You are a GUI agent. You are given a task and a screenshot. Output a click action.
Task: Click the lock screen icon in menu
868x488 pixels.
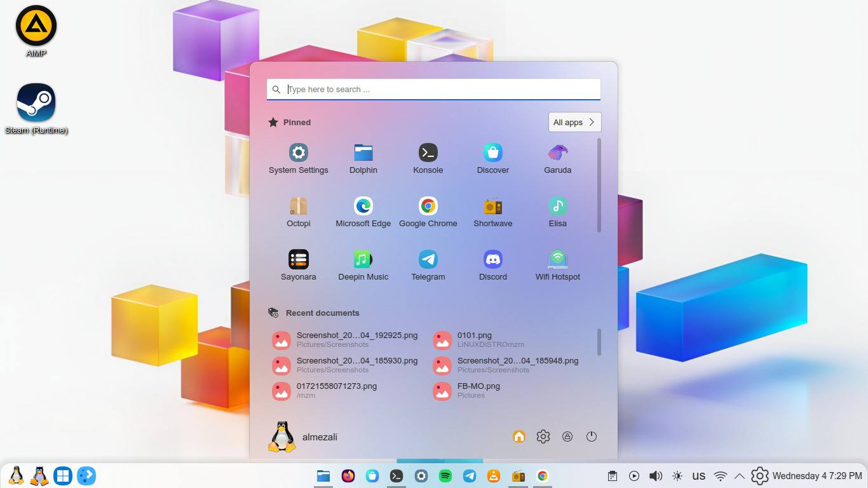[x=567, y=437]
